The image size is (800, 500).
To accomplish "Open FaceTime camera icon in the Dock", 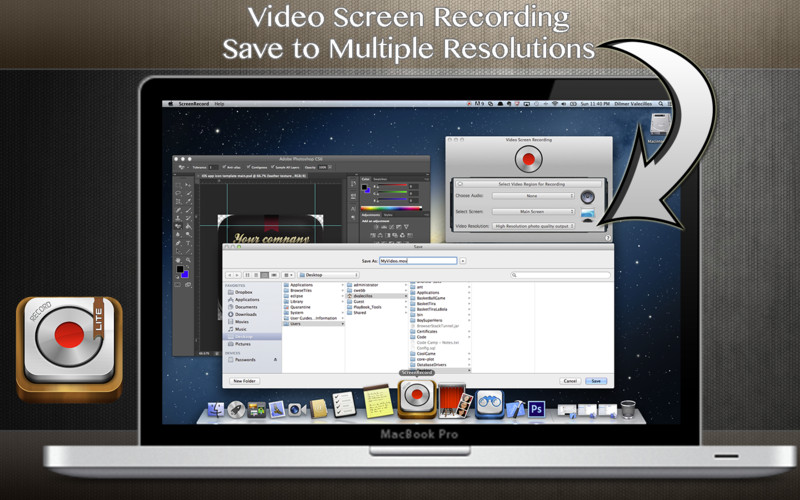I will point(296,410).
